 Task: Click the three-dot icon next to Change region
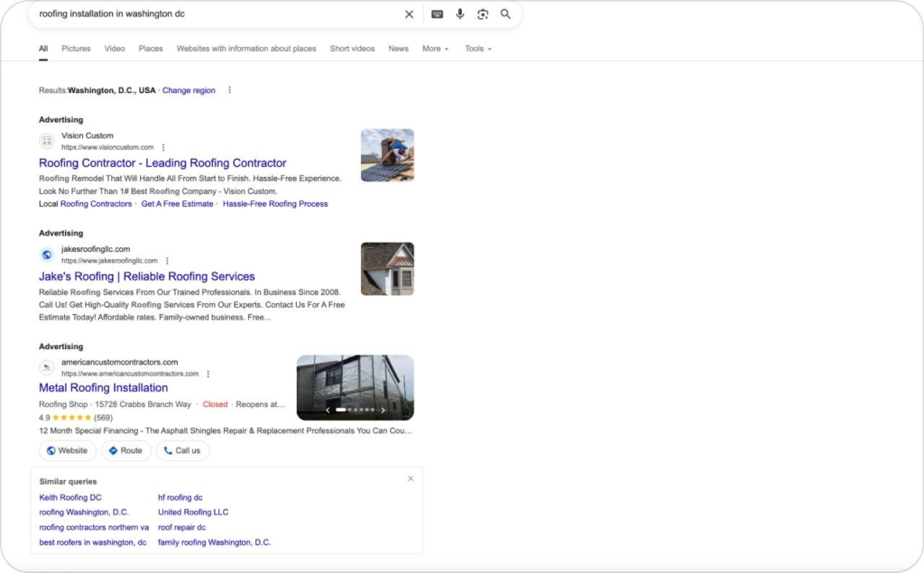[229, 90]
